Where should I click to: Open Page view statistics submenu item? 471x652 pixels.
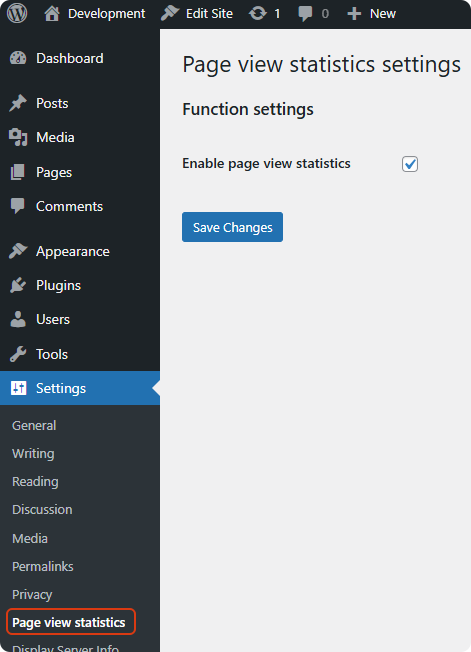[69, 622]
